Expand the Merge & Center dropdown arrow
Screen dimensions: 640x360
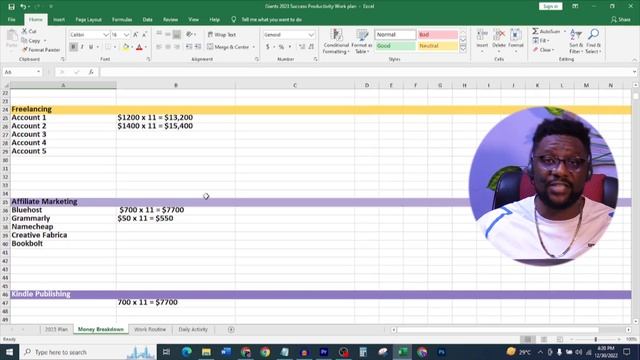[253, 47]
